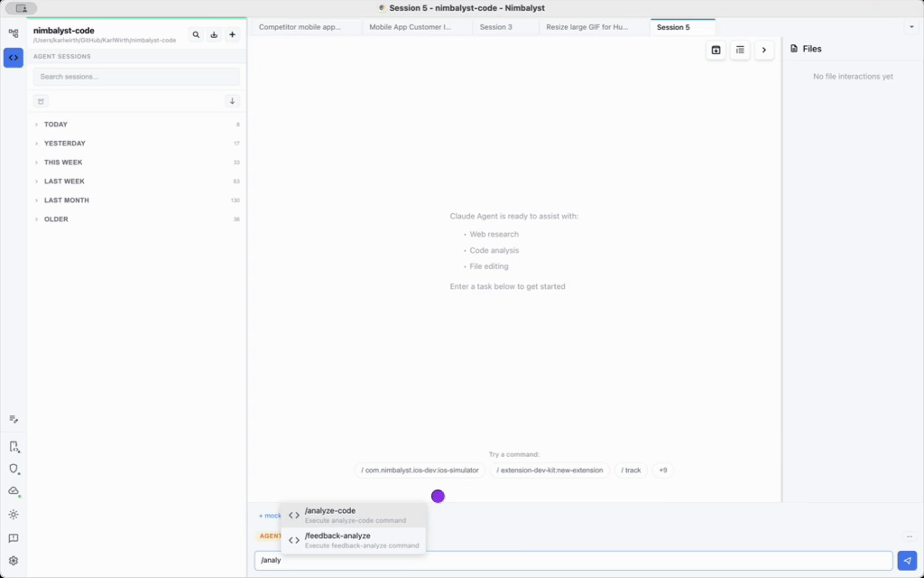
Task: Click the cloud sync icon in sidebar
Action: [x=13, y=491]
